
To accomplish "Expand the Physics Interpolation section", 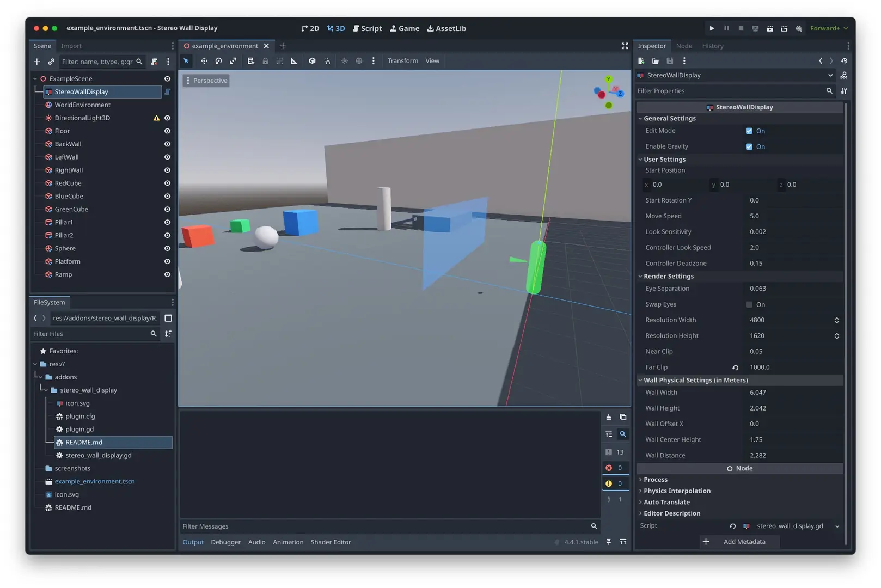I will point(677,491).
